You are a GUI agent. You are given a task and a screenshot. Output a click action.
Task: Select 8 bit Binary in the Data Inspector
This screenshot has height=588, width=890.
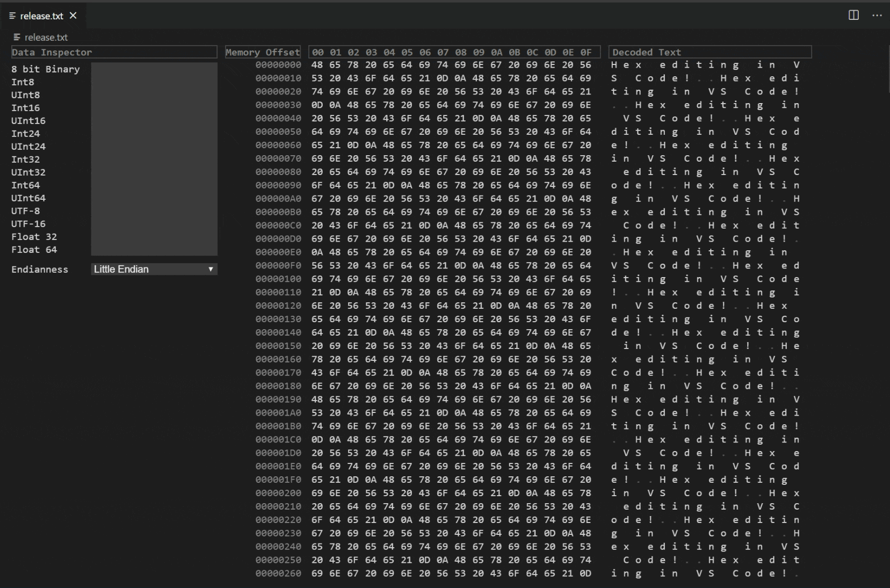point(45,69)
